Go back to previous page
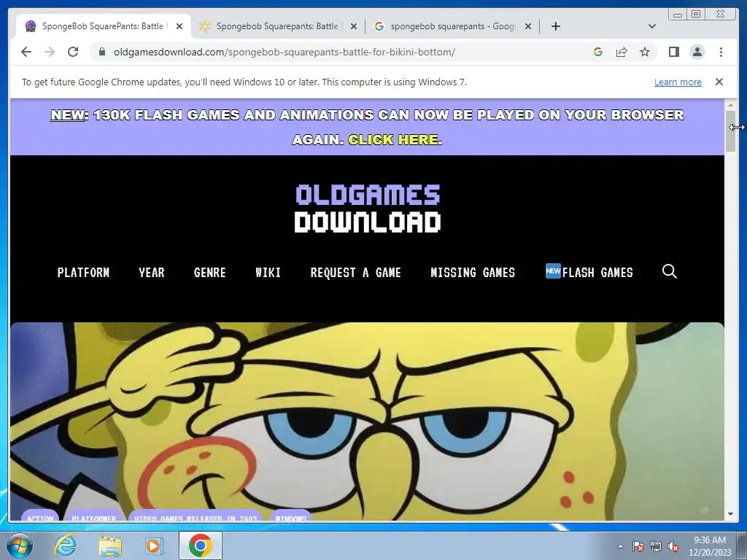747x560 pixels. (26, 52)
